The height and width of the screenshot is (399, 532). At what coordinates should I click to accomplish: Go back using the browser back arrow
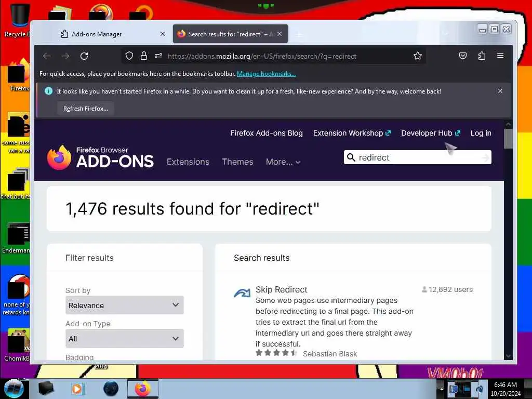coord(47,56)
